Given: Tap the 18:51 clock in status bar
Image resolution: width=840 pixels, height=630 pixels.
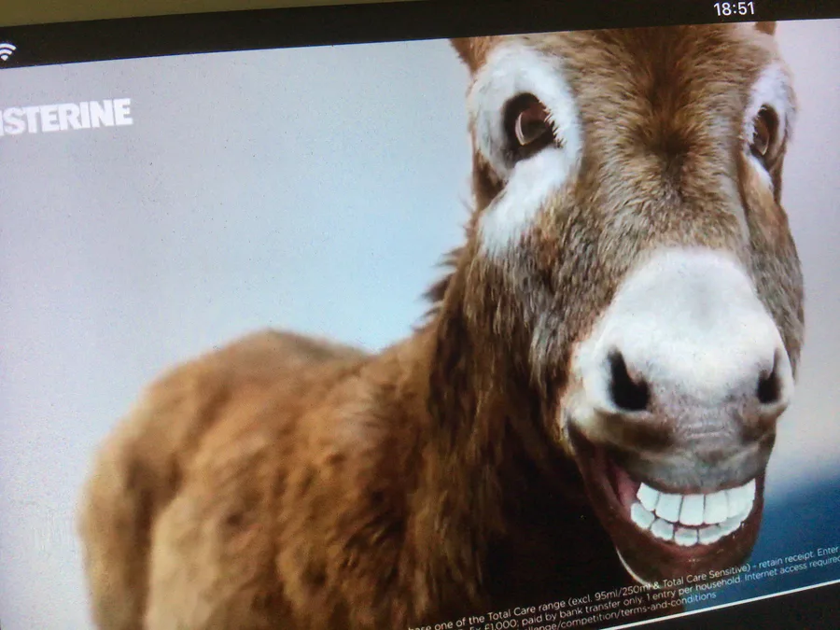Looking at the screenshot, I should (x=734, y=9).
